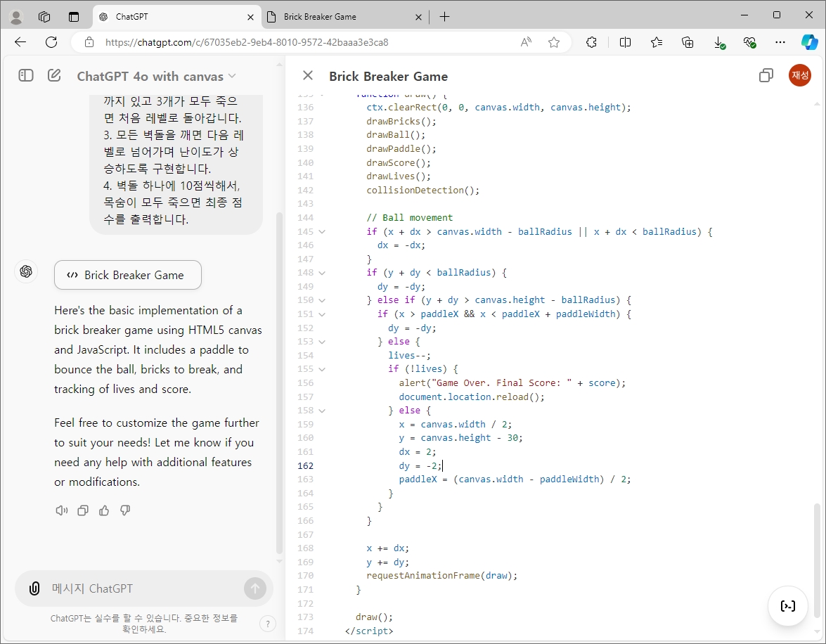Start a new chat with the compose icon
826x644 pixels.
(54, 75)
